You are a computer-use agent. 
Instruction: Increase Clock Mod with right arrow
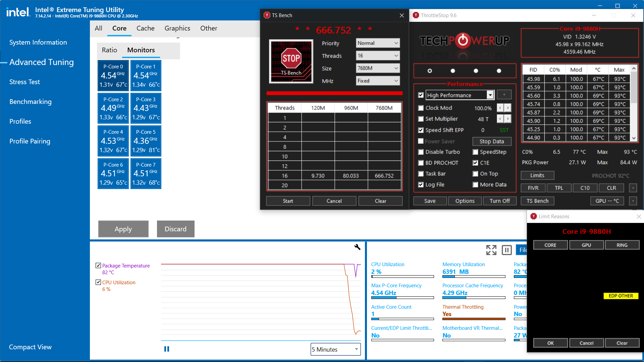508,108
